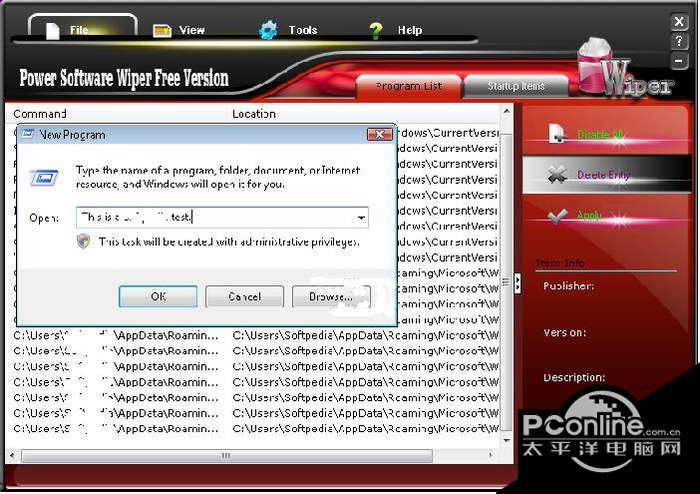Click the Publisher: label in Item Info
This screenshot has width=700, height=494.
tap(568, 286)
